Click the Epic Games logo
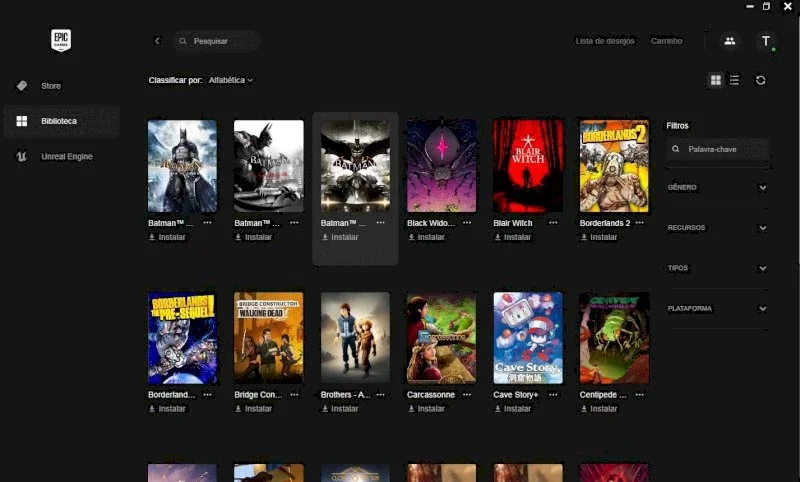This screenshot has height=482, width=800. tap(61, 40)
